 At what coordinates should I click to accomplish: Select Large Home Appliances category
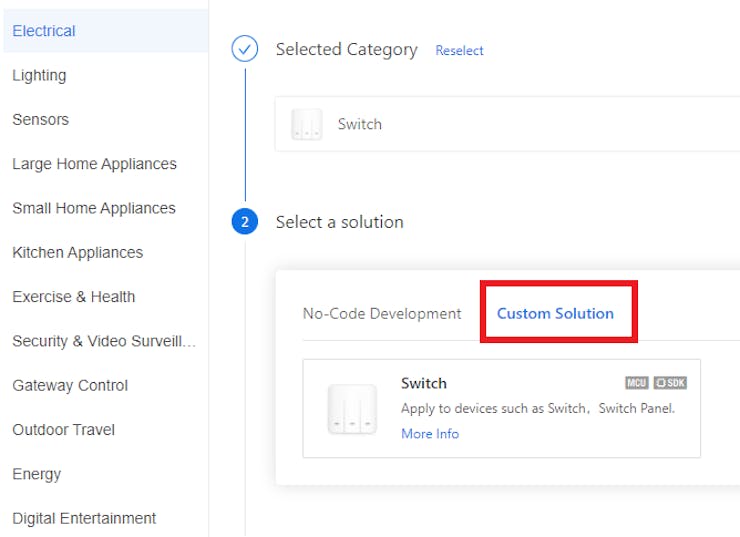click(94, 164)
